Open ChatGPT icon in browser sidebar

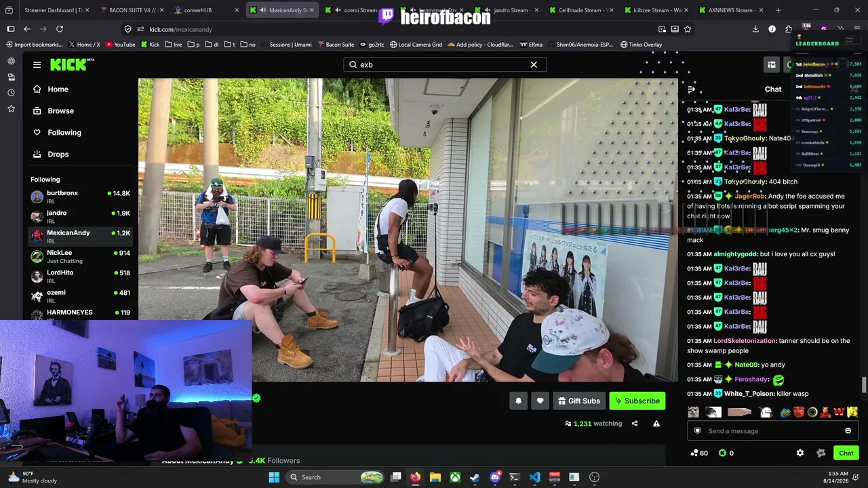[x=11, y=61]
